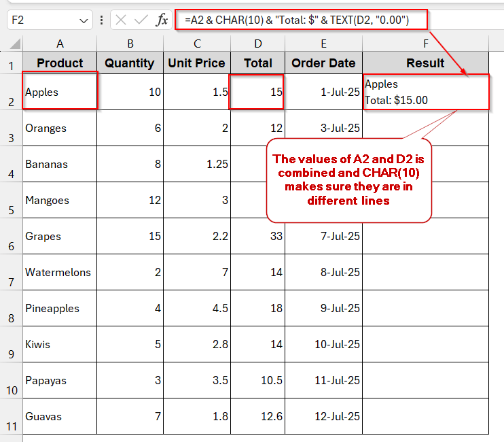Screen dimensions: 504x442
Task: Select column F header
Action: click(425, 44)
